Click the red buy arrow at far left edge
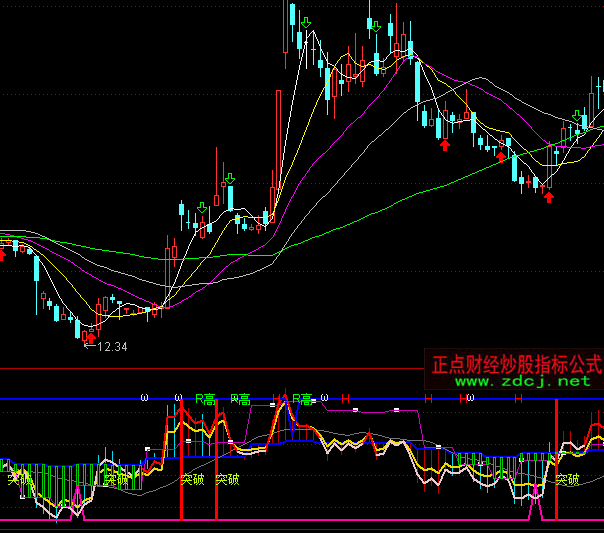This screenshot has width=604, height=533. 2,253
